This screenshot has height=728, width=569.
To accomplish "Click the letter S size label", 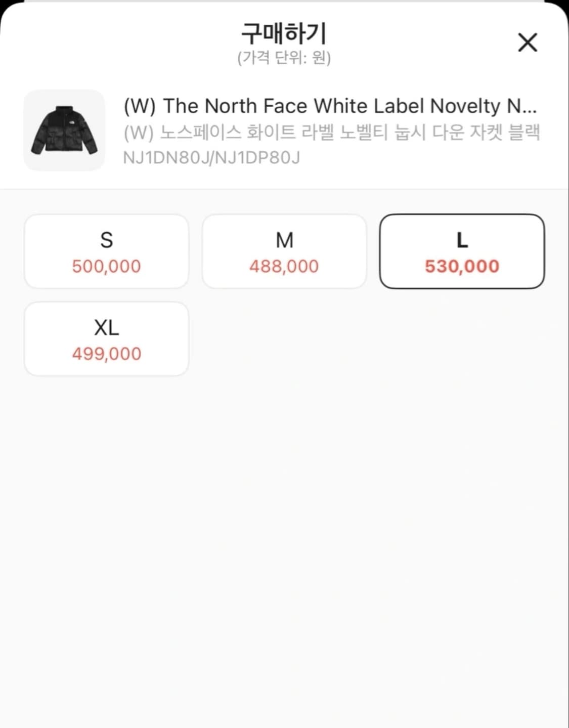I will click(x=106, y=240).
